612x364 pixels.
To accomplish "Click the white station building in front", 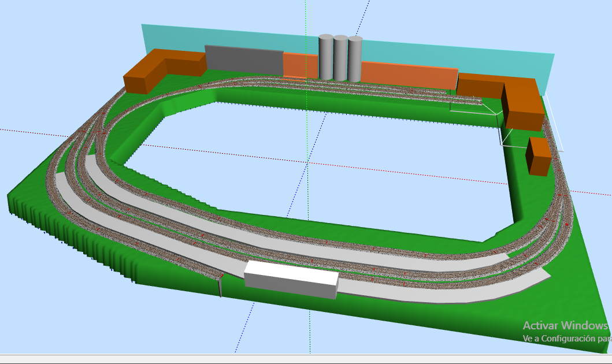I will coord(291,280).
